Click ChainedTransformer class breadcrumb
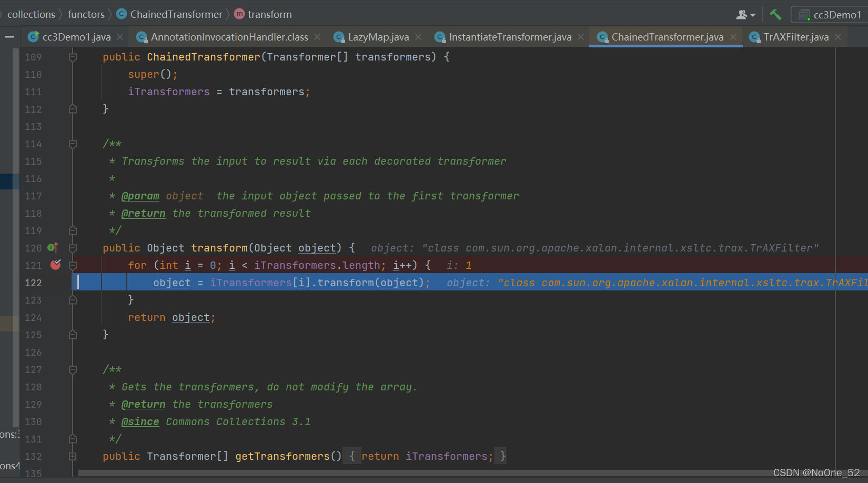The width and height of the screenshot is (868, 483). [x=169, y=14]
